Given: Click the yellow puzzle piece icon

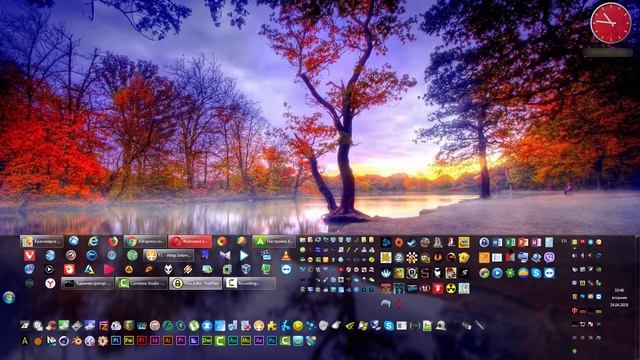Looking at the screenshot, I should (272, 326).
